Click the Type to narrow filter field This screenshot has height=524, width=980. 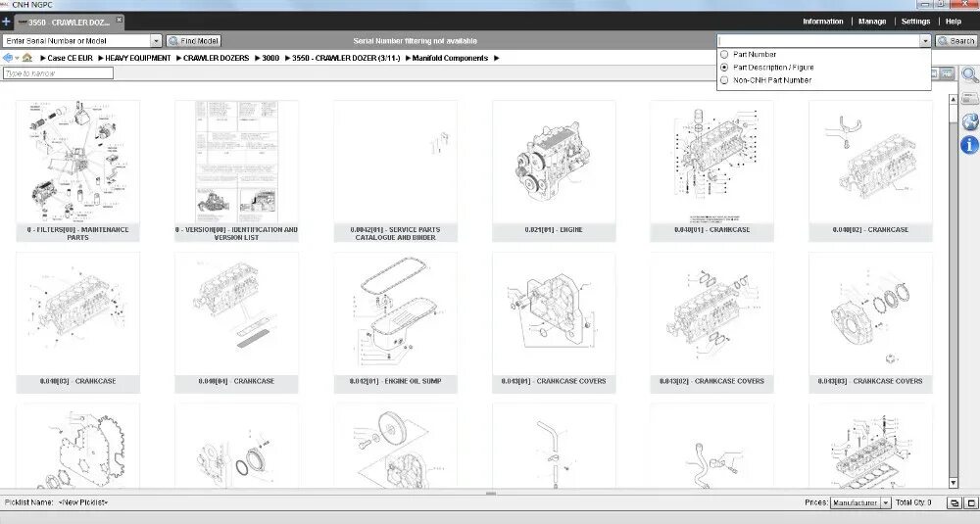coord(58,73)
